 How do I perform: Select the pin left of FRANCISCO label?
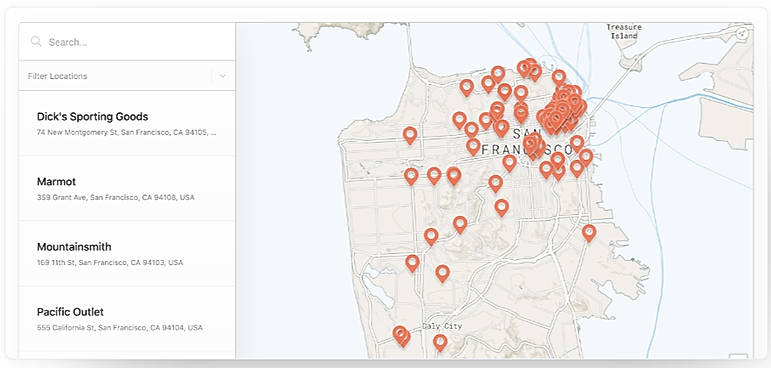[x=473, y=147]
